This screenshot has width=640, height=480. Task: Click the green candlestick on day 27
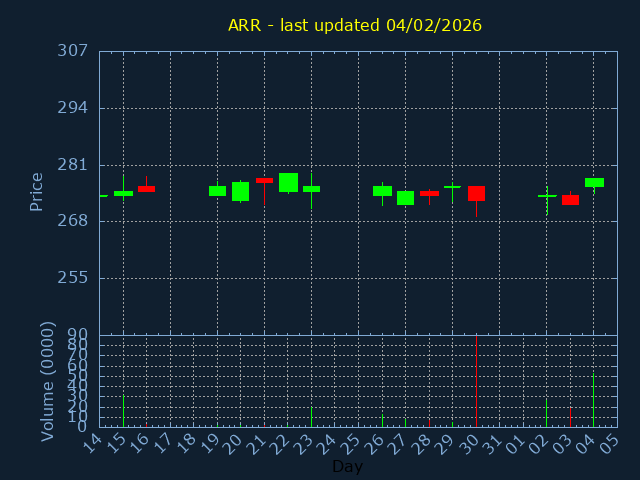(x=405, y=198)
